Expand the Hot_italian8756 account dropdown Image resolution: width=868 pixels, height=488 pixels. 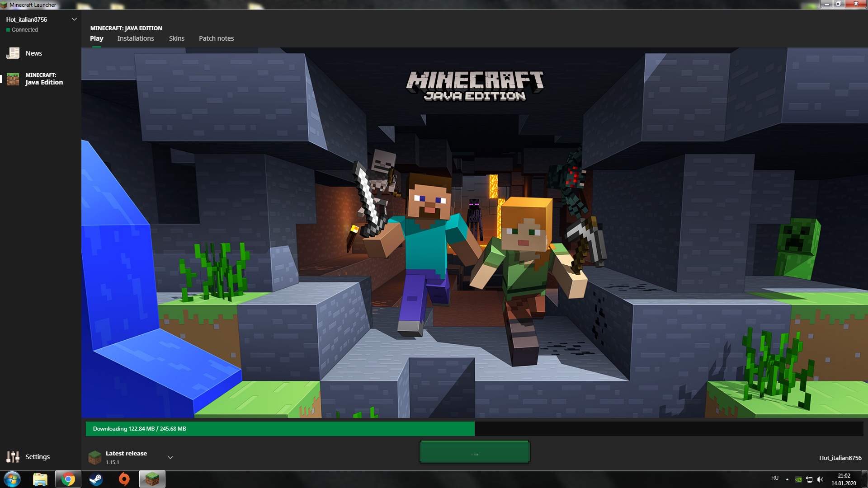click(x=74, y=19)
